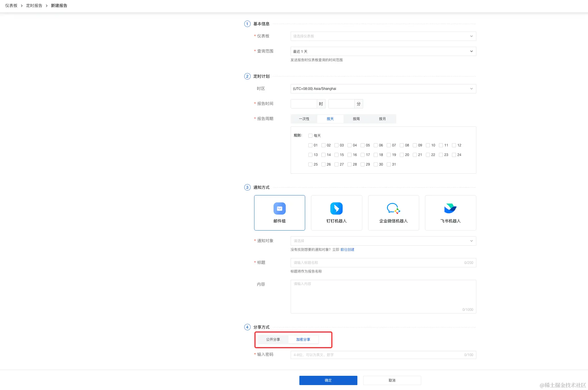588x390 pixels.
Task: Open the 仪表板 selection dropdown
Action: pyautogui.click(x=383, y=36)
